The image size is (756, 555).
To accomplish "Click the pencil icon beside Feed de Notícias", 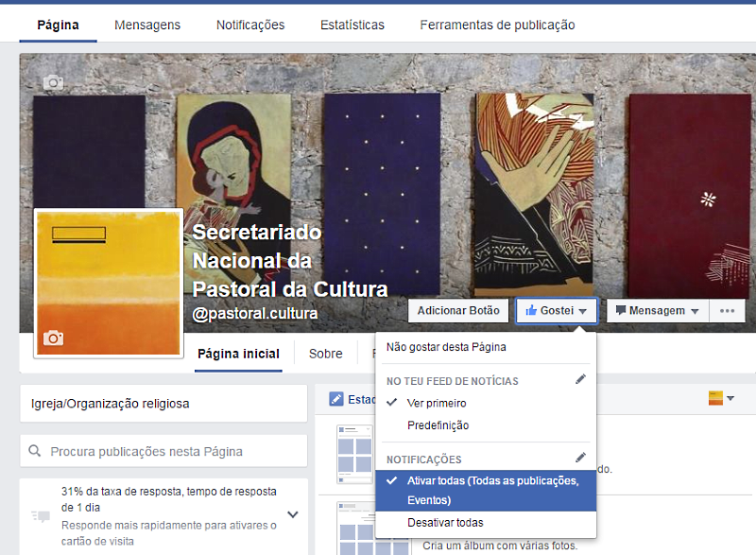I will click(x=580, y=379).
